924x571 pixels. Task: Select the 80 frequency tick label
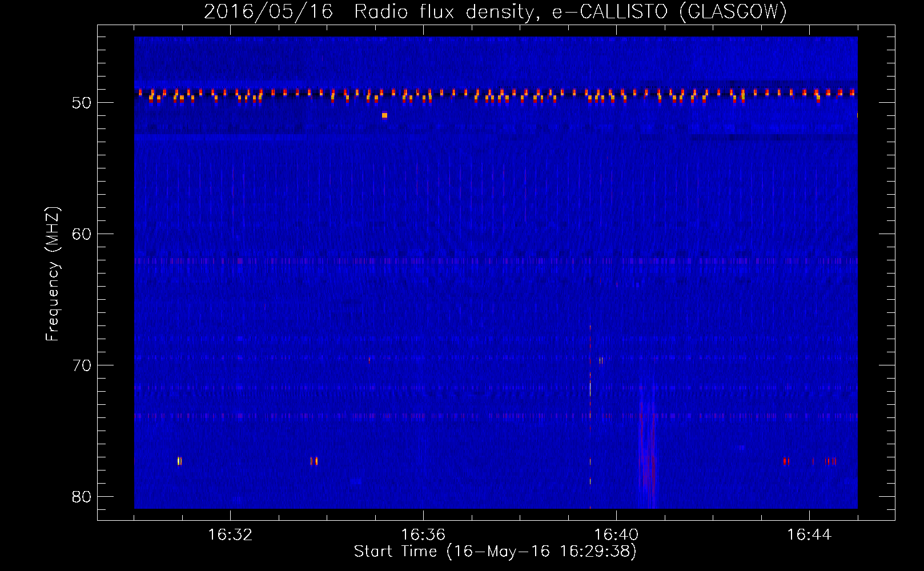[82, 497]
